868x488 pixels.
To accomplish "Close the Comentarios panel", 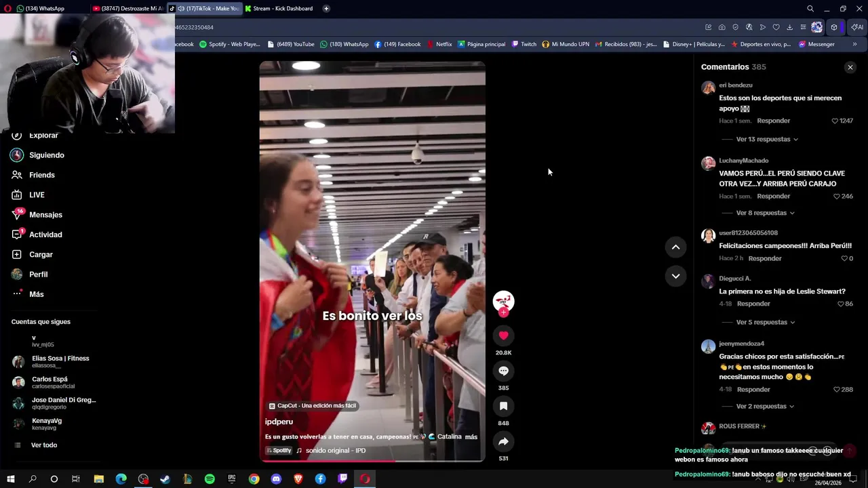I will 850,67.
